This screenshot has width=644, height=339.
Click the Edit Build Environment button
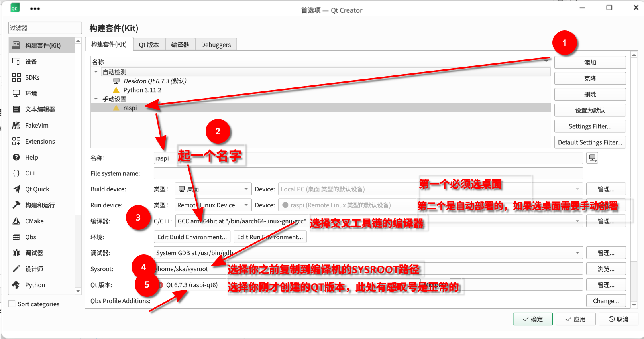[x=192, y=237]
